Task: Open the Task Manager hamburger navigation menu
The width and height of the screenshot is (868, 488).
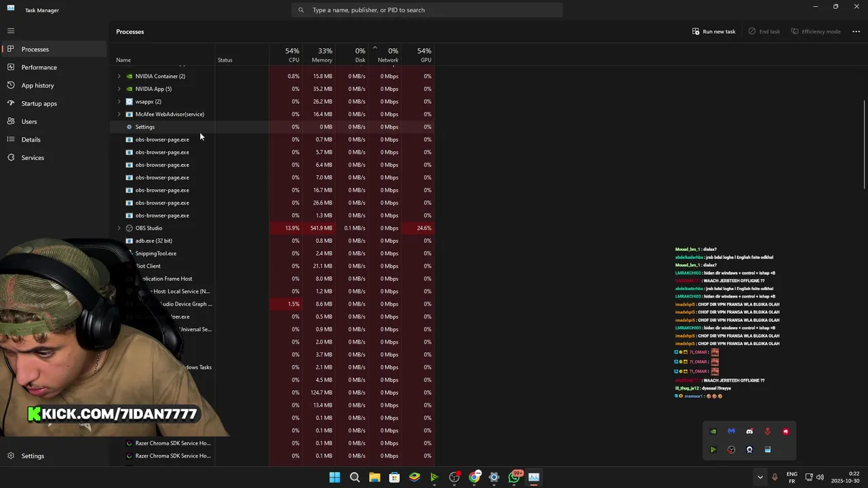Action: coord(11,30)
